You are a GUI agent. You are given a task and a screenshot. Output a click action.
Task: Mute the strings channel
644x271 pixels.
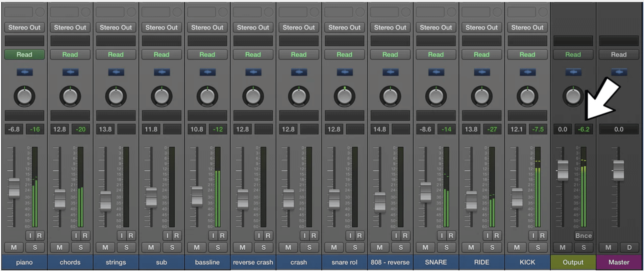pos(105,247)
